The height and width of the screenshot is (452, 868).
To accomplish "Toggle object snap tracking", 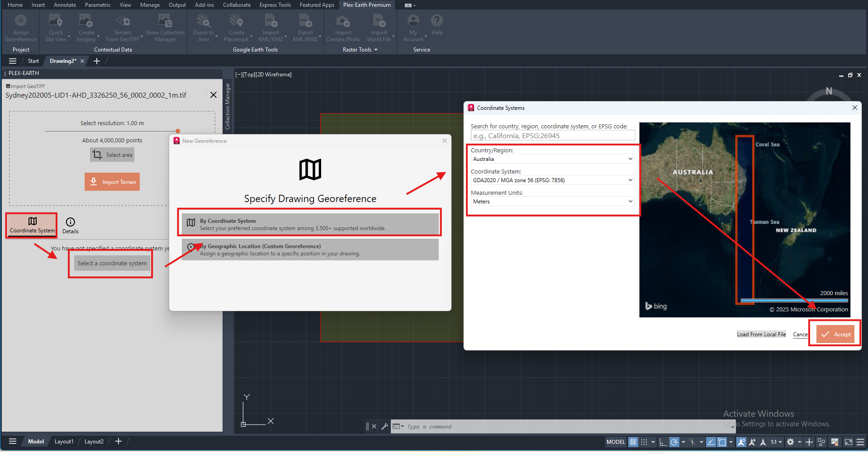I will (711, 442).
